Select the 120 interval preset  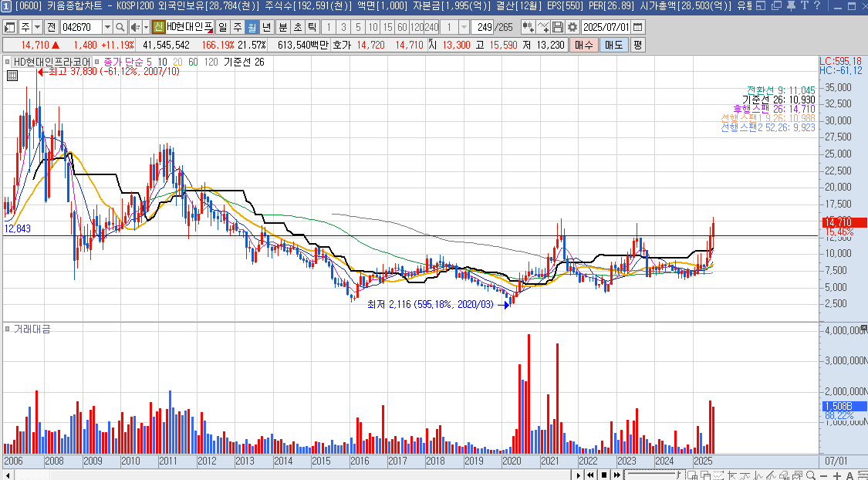click(417, 27)
